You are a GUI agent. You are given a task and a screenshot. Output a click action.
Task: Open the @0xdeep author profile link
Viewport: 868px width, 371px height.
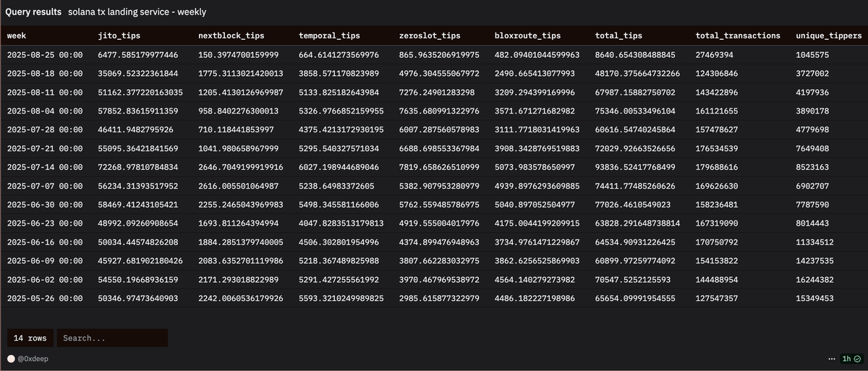[x=33, y=359]
